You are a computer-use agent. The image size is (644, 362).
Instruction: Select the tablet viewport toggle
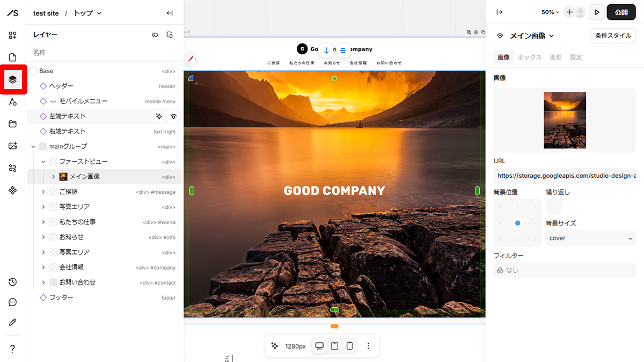[335, 346]
